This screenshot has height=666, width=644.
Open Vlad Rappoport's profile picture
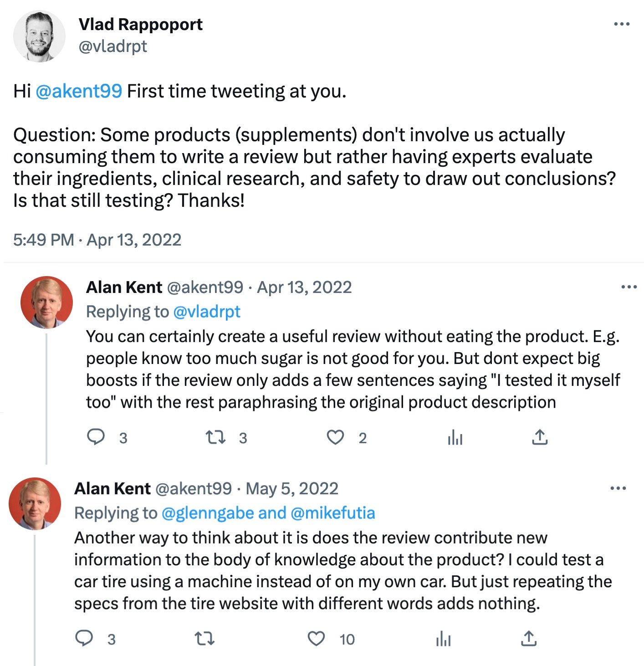point(39,36)
